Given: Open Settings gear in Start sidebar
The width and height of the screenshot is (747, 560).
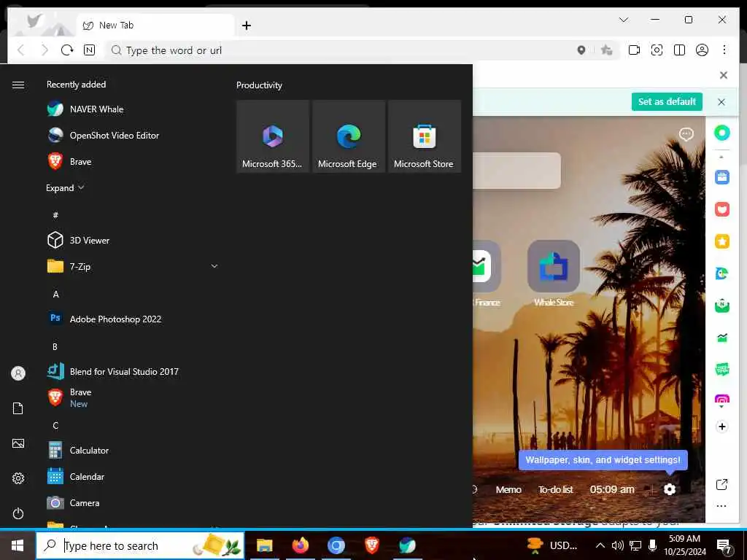Looking at the screenshot, I should [18, 478].
